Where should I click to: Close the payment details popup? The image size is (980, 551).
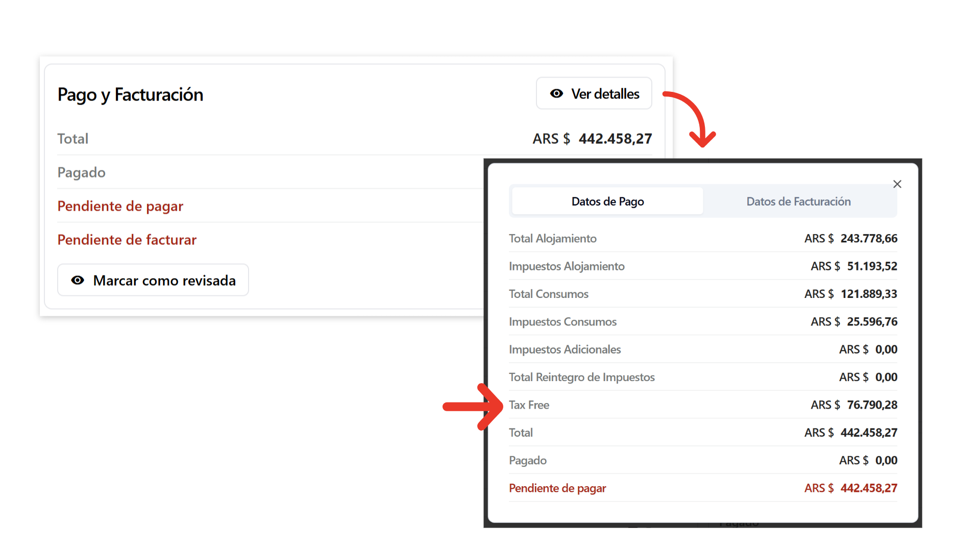coord(897,184)
